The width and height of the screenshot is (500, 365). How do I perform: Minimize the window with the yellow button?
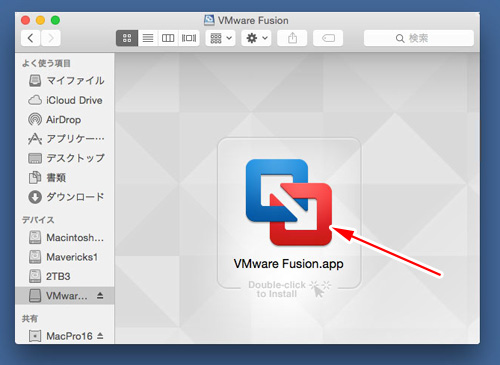tap(40, 20)
